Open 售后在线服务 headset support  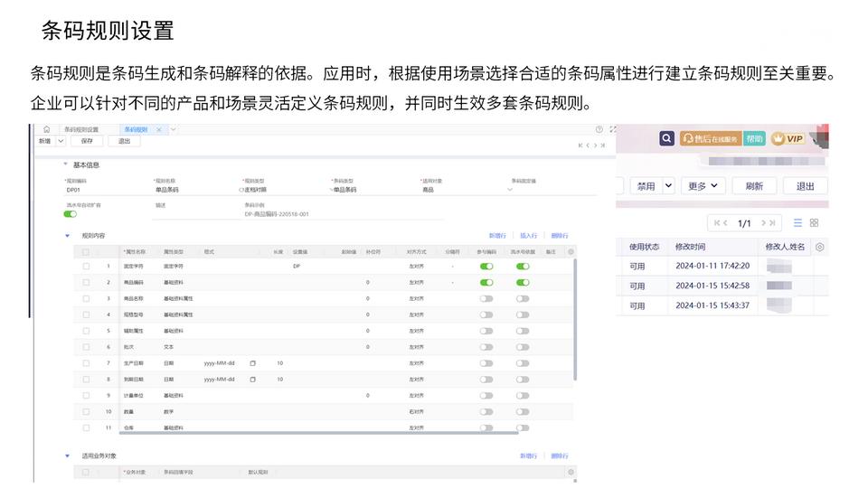pyautogui.click(x=710, y=138)
